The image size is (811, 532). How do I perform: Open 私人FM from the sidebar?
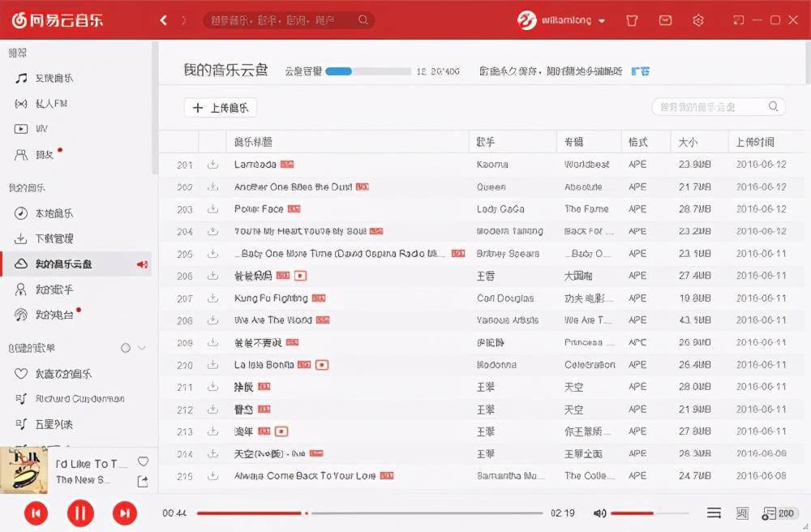(51, 104)
